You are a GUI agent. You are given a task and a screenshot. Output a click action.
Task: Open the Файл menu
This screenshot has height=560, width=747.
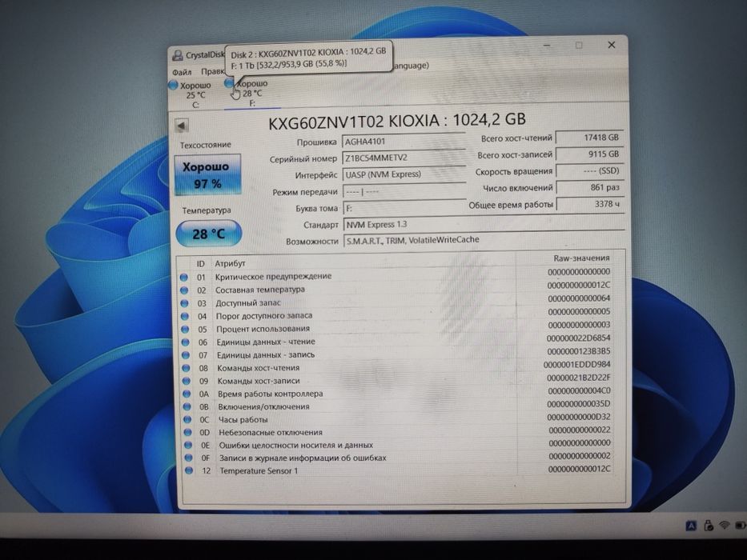(x=182, y=72)
